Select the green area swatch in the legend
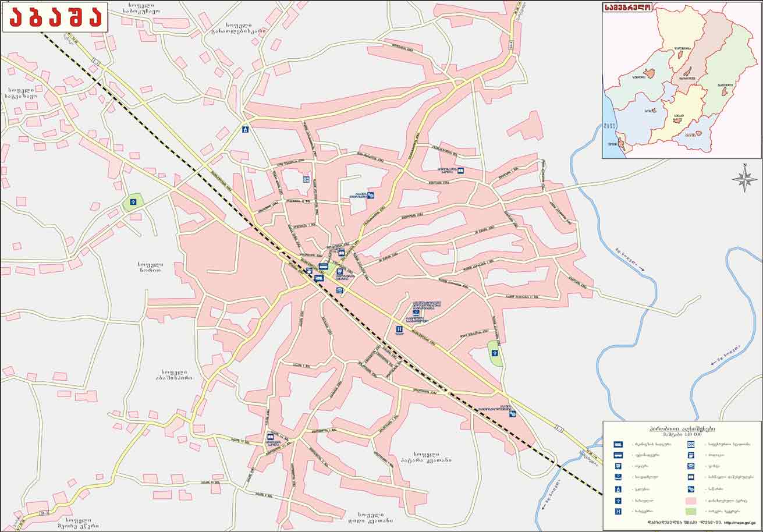This screenshot has width=763, height=532. [691, 511]
